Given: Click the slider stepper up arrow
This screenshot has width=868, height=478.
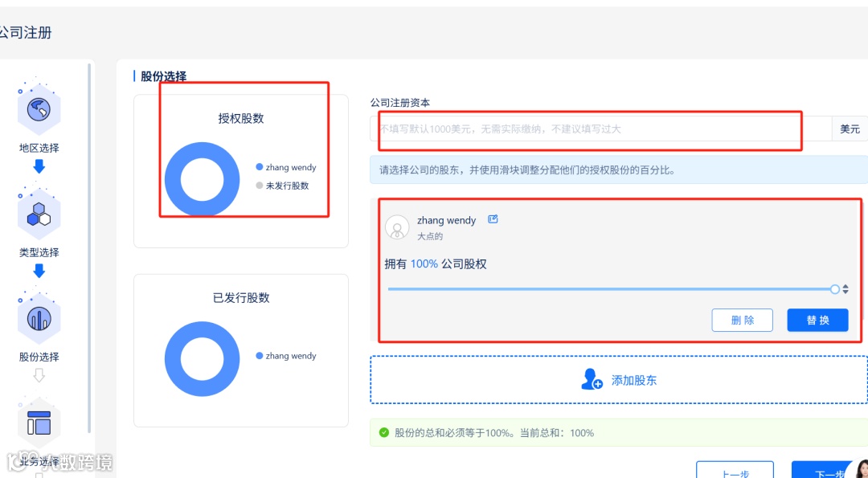Looking at the screenshot, I should pos(845,285).
